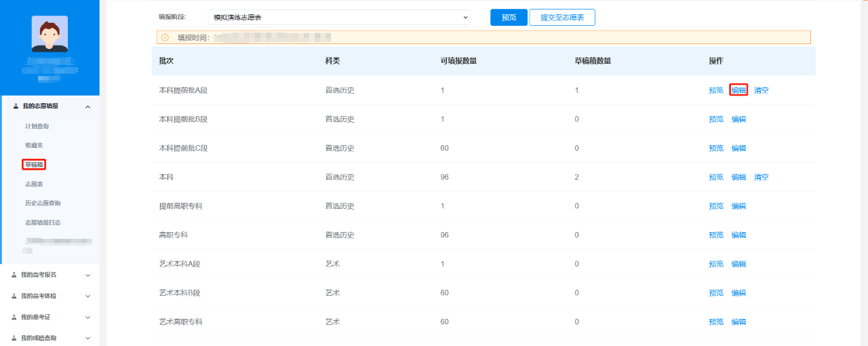Expand the 我的成绩查询 section chevron
The height and width of the screenshot is (346, 868).
[87, 338]
